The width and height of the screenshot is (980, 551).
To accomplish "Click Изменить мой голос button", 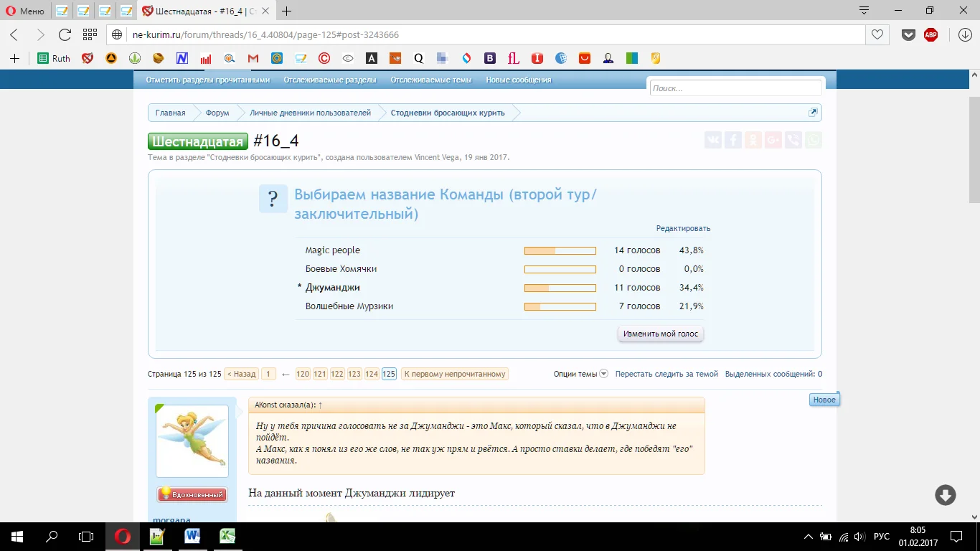I will (x=660, y=334).
